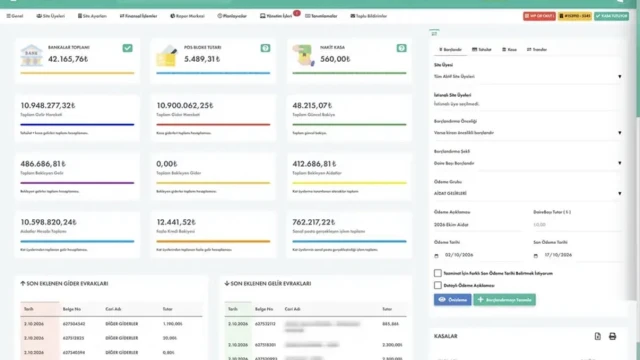Screen dimensions: 640x360
Task: Click the yellow button in the top bar
Action: [575, 16]
